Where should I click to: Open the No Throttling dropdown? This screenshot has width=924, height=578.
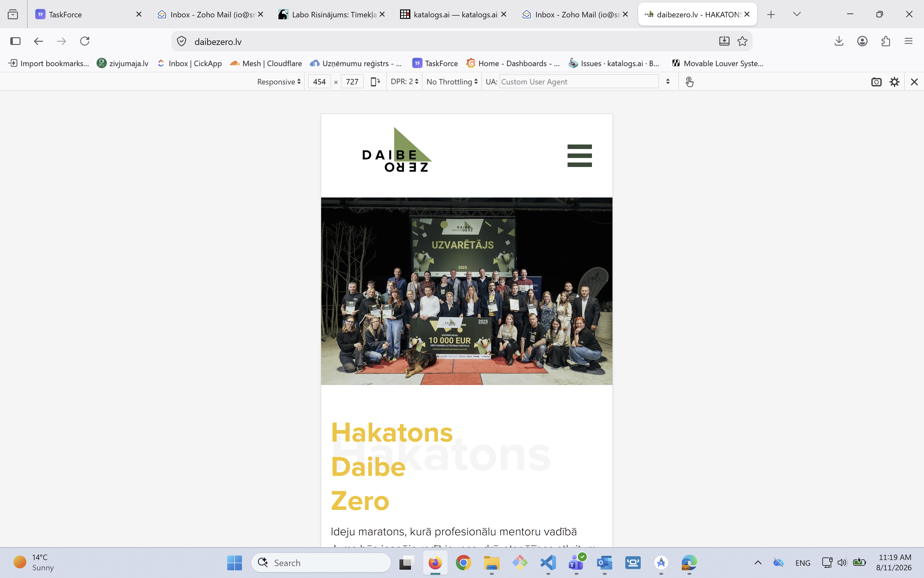[x=452, y=82]
